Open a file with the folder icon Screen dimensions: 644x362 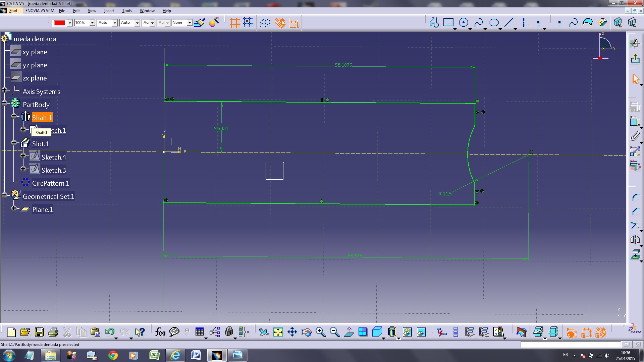pyautogui.click(x=25, y=332)
